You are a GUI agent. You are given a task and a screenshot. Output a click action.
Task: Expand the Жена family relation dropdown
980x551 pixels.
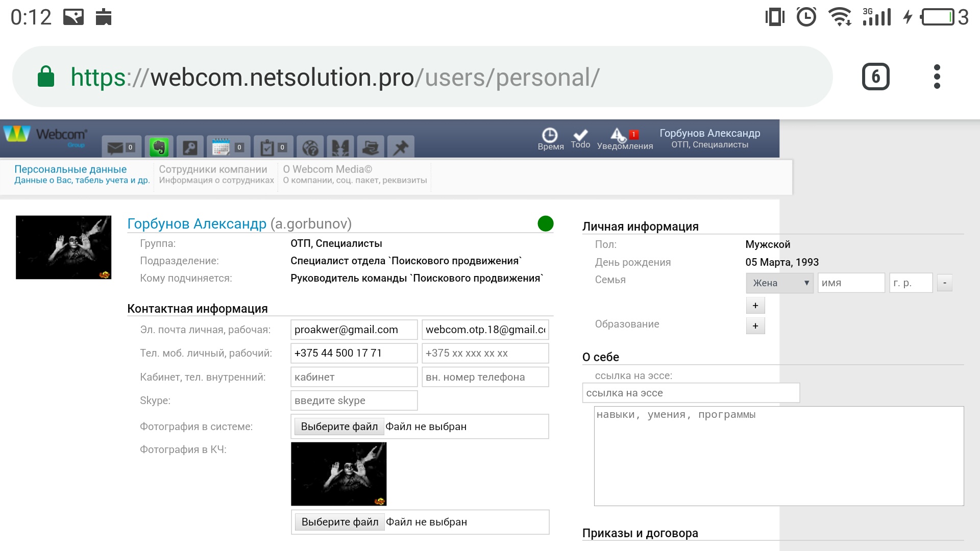tap(779, 283)
